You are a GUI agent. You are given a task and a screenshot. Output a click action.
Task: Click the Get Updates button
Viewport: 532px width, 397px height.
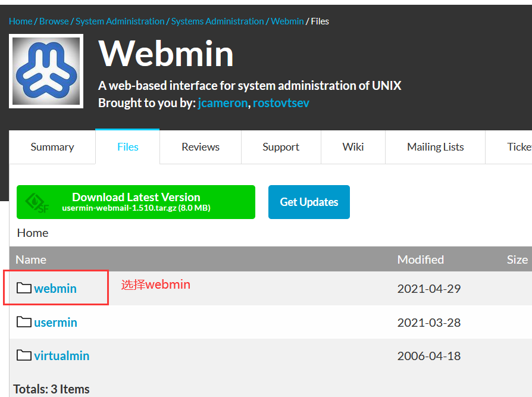[309, 202]
